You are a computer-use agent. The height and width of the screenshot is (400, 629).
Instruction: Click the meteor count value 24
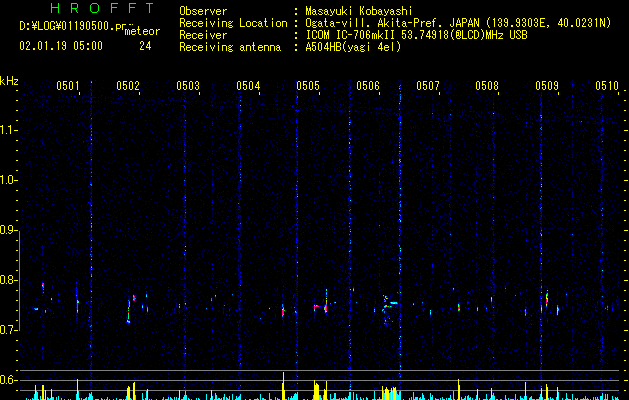pyautogui.click(x=145, y=46)
